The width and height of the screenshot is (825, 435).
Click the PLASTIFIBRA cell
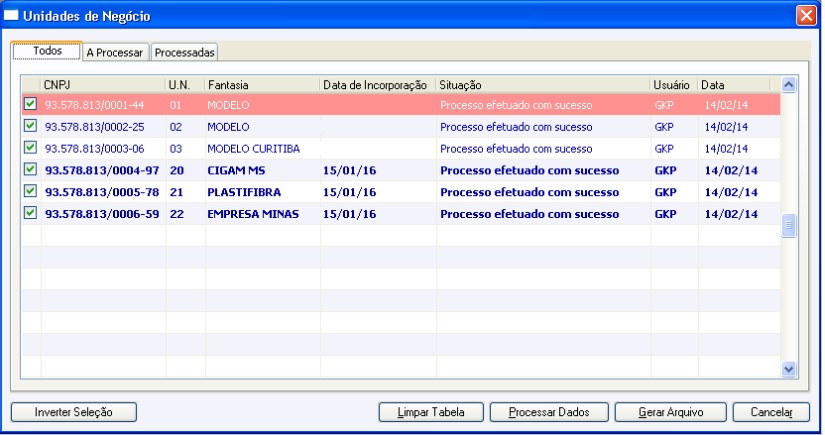244,192
